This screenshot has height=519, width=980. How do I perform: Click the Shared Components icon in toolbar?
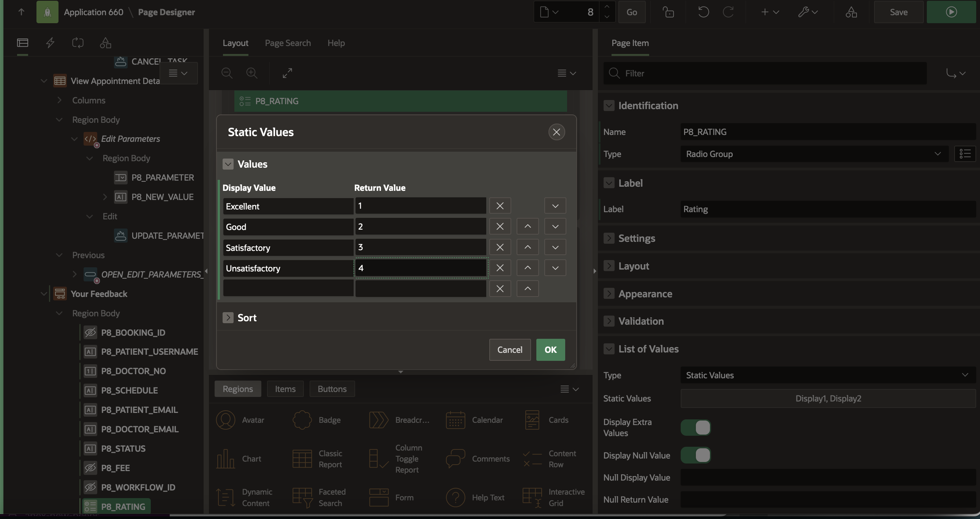[851, 12]
